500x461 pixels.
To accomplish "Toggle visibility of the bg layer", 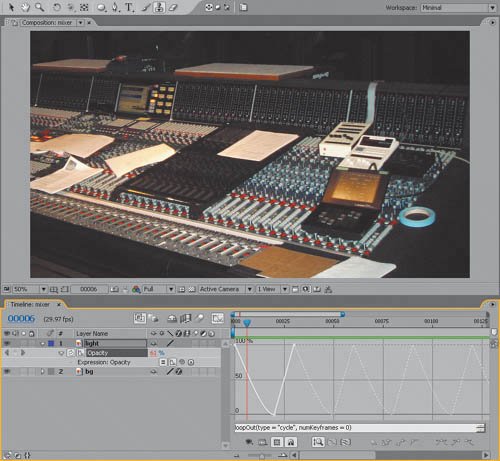I will [7, 371].
